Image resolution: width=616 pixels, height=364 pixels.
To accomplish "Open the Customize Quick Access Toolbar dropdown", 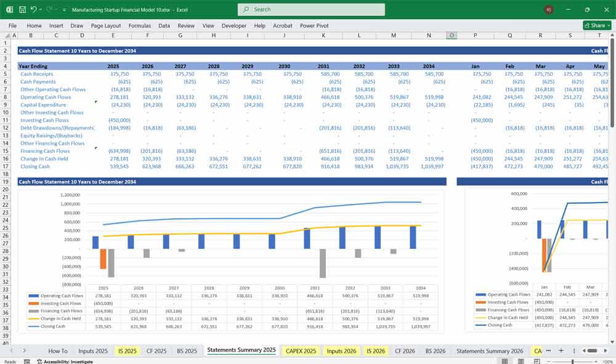I will [x=63, y=9].
